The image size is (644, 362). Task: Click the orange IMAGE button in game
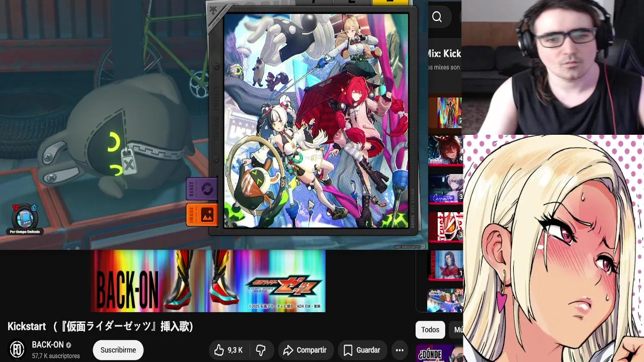click(203, 215)
